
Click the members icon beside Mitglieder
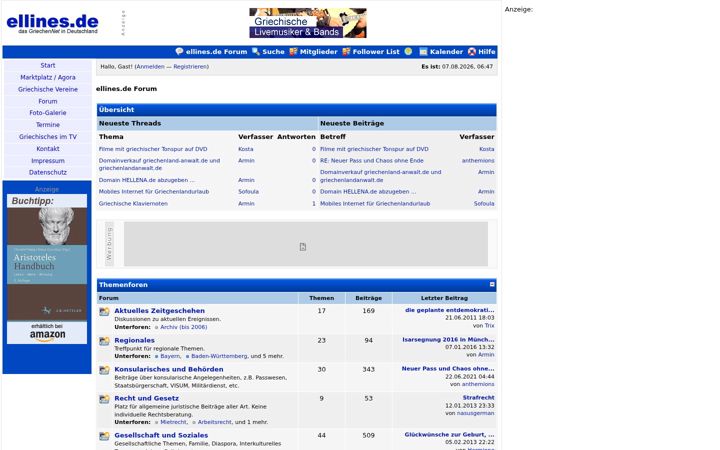pyautogui.click(x=293, y=51)
